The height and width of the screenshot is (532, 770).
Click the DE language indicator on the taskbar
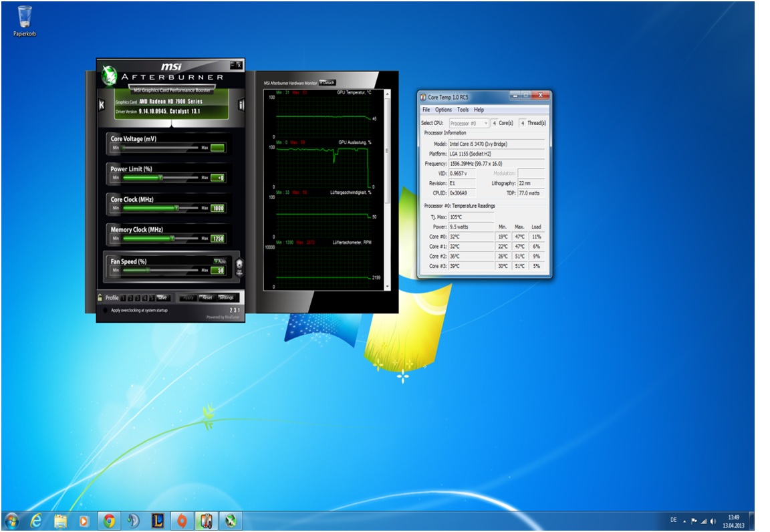(x=673, y=520)
